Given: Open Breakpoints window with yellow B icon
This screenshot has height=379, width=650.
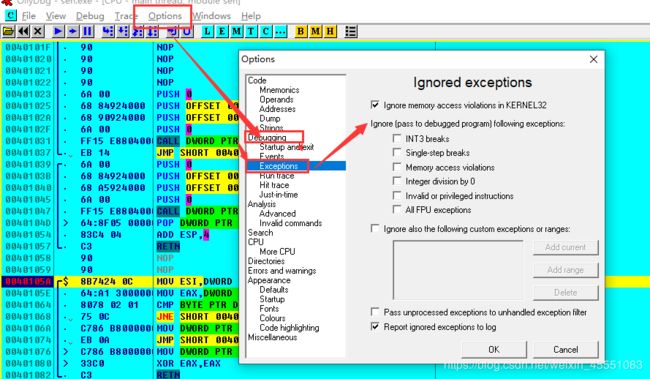Looking at the screenshot, I should pyautogui.click(x=301, y=32).
